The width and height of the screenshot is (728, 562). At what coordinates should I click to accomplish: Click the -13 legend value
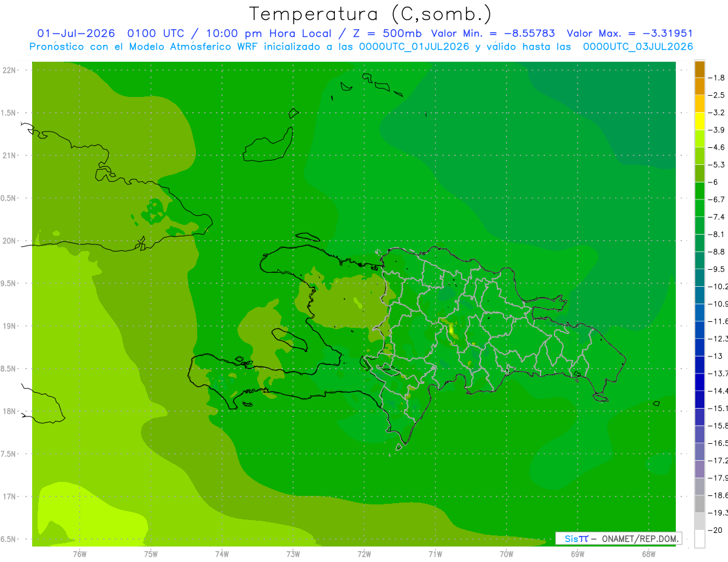point(716,356)
